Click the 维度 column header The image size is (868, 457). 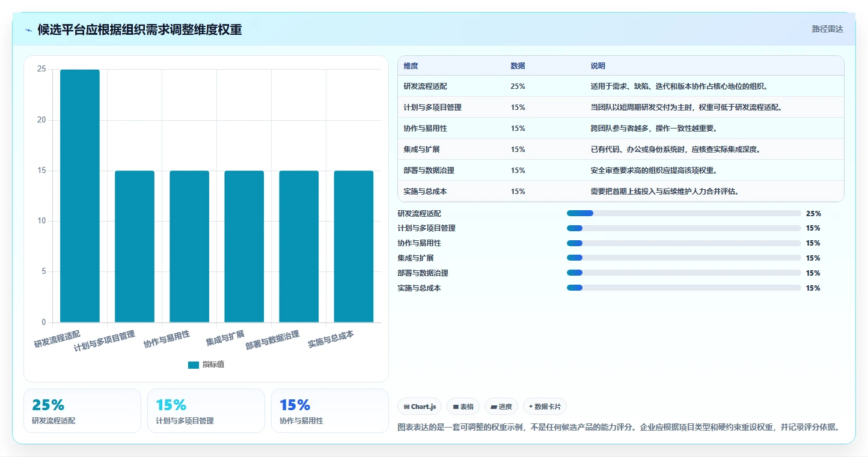411,66
